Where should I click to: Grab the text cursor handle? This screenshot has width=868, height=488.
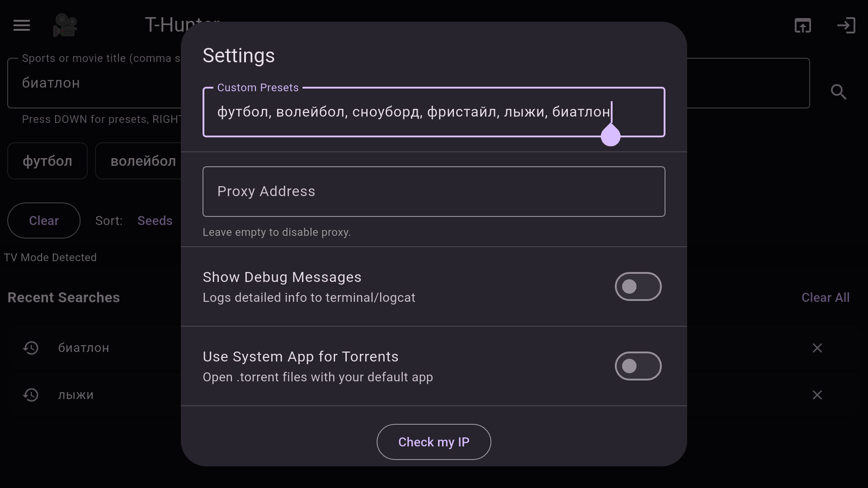pos(610,136)
